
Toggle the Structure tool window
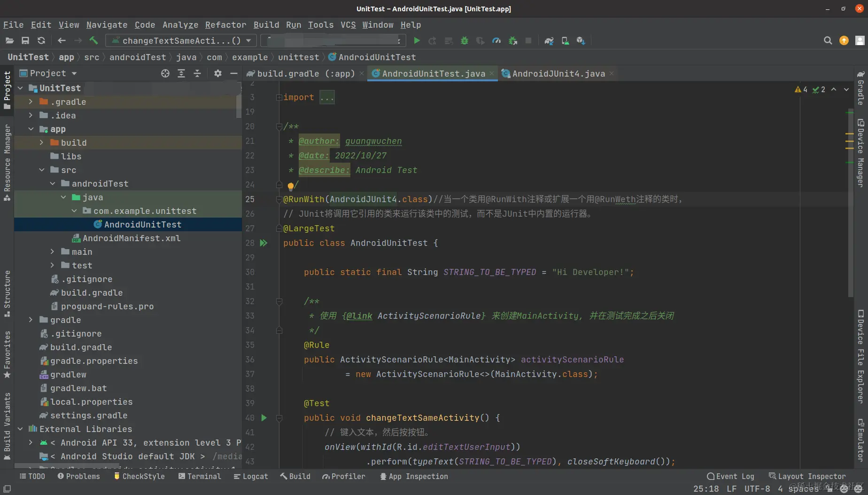click(x=7, y=293)
